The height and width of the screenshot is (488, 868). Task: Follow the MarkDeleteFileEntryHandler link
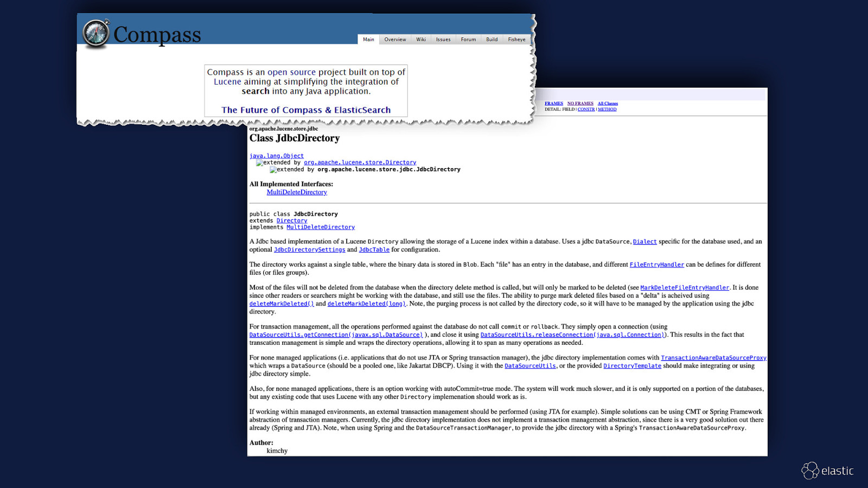[685, 288]
